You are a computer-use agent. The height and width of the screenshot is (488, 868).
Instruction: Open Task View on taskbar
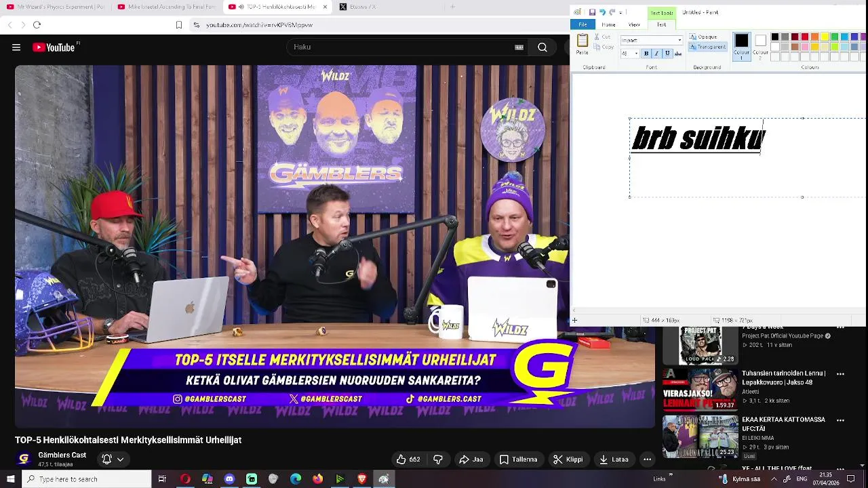[x=162, y=479]
